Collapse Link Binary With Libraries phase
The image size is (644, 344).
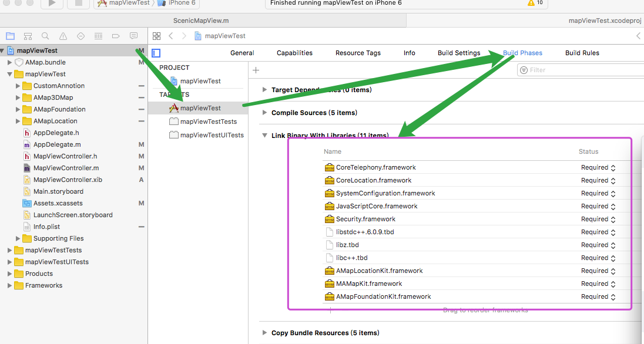[x=264, y=136]
